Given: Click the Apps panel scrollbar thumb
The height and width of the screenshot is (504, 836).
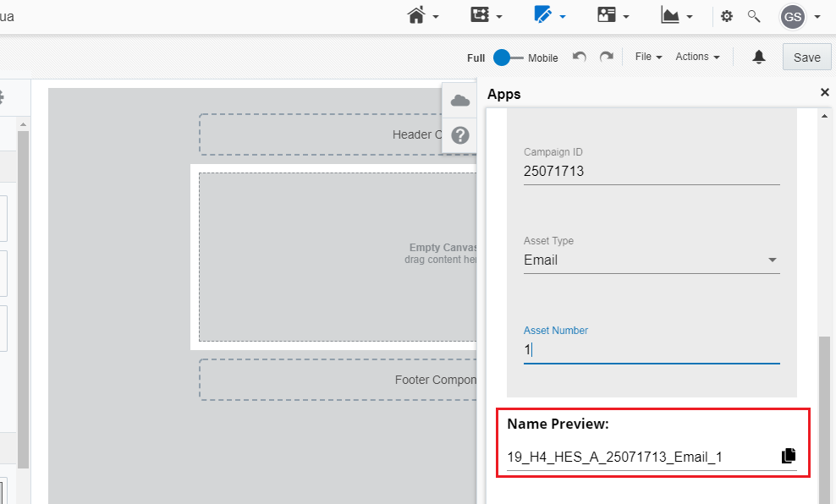Looking at the screenshot, I should tap(824, 419).
